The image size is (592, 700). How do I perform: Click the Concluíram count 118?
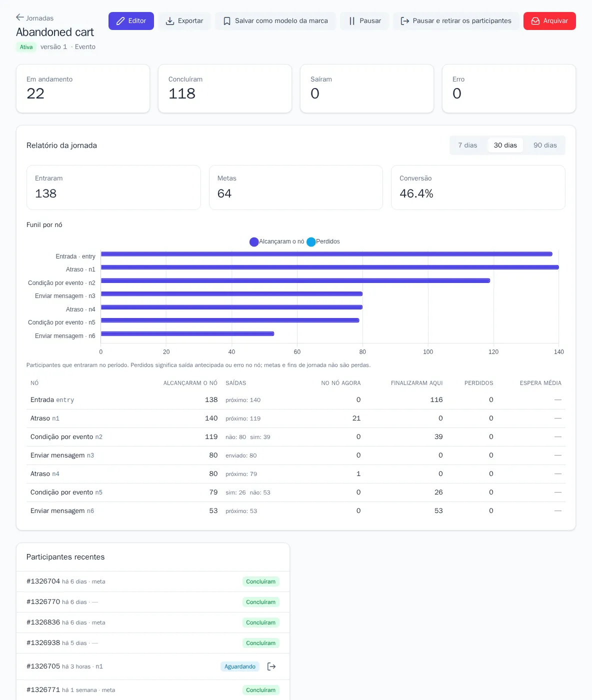click(x=182, y=93)
